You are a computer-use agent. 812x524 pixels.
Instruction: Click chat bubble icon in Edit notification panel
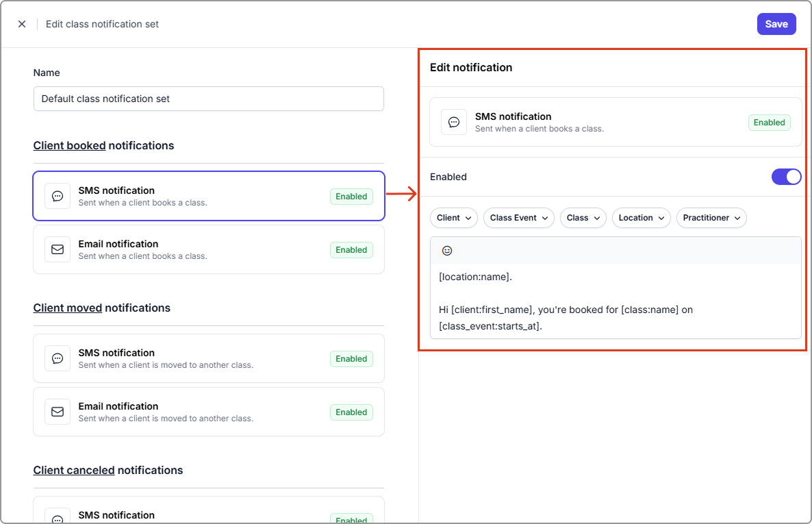tap(454, 122)
